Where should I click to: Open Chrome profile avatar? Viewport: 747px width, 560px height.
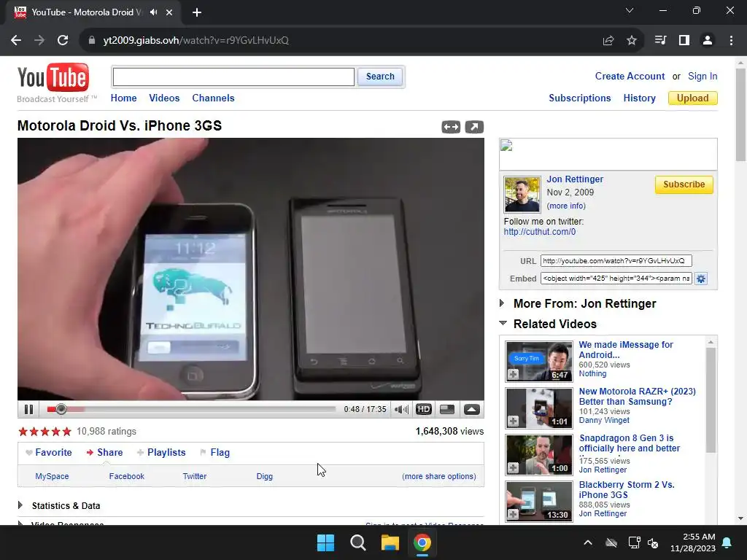click(x=708, y=41)
